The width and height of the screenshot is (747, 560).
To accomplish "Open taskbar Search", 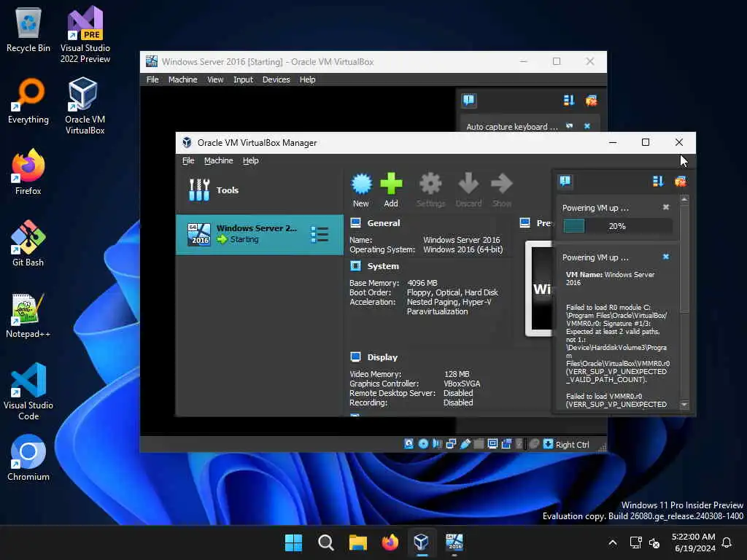I will point(326,542).
